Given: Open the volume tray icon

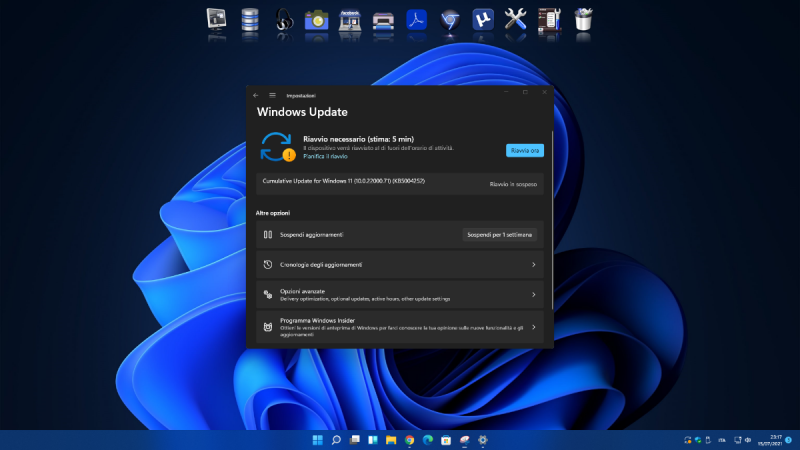Looking at the screenshot, I should [x=748, y=440].
